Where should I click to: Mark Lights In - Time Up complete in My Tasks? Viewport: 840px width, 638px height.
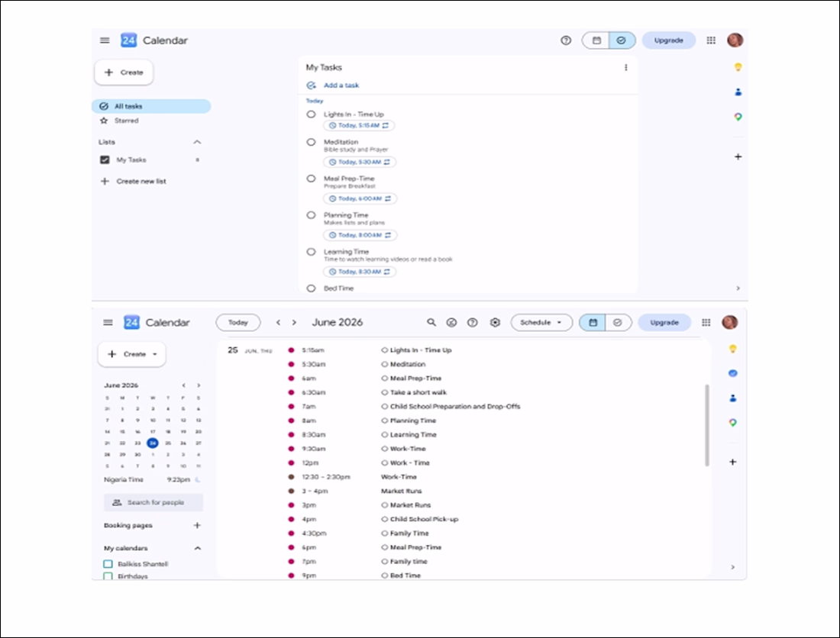[312, 114]
